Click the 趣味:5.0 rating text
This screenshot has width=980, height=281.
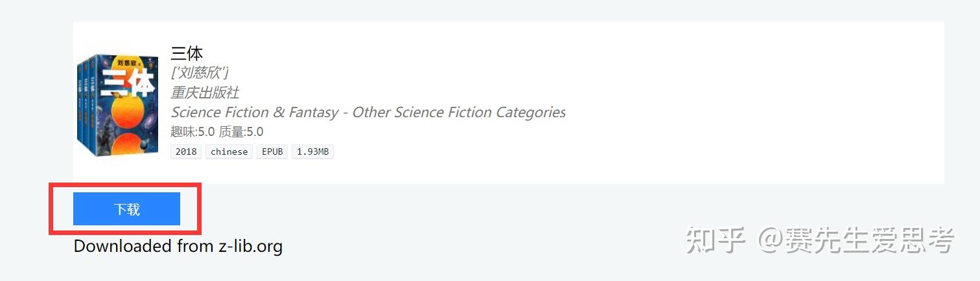(x=192, y=132)
